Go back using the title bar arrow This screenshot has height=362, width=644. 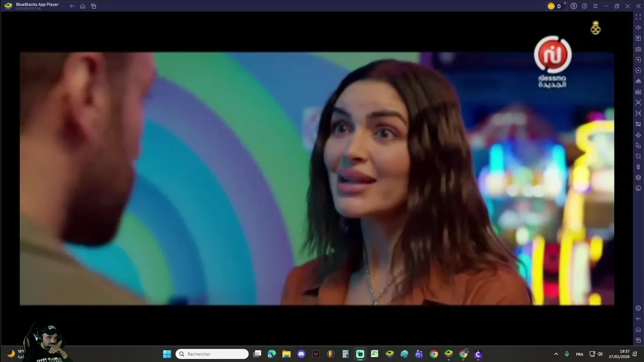click(x=72, y=6)
